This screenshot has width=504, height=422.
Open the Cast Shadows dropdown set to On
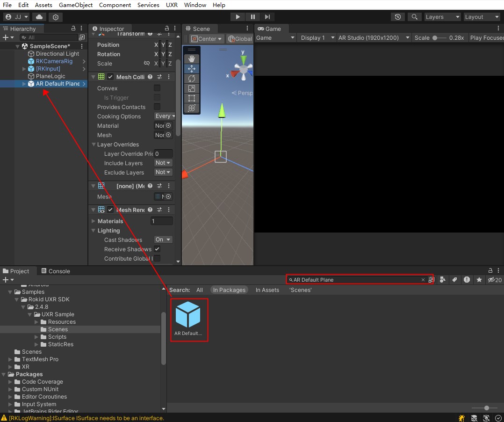tap(163, 240)
